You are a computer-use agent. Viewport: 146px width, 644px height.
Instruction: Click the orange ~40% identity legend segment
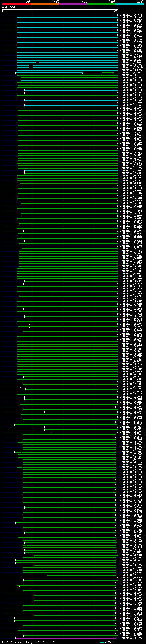(x=45, y=4)
